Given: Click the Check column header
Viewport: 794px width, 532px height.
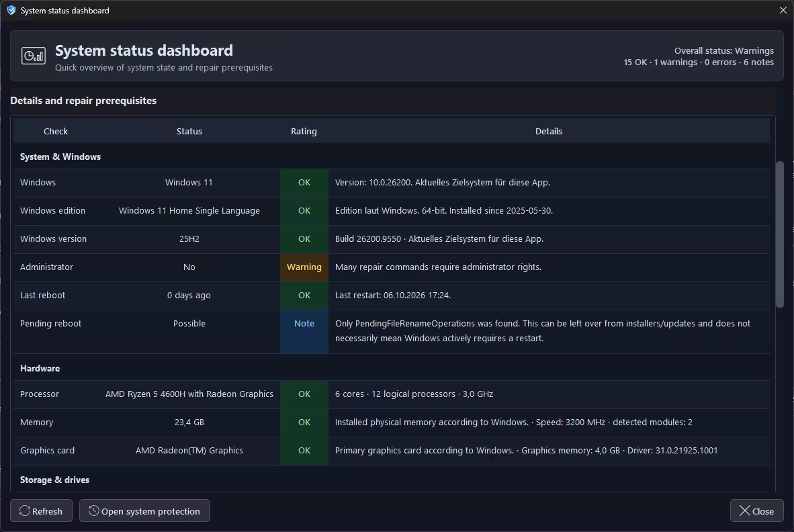Looking at the screenshot, I should (x=56, y=131).
